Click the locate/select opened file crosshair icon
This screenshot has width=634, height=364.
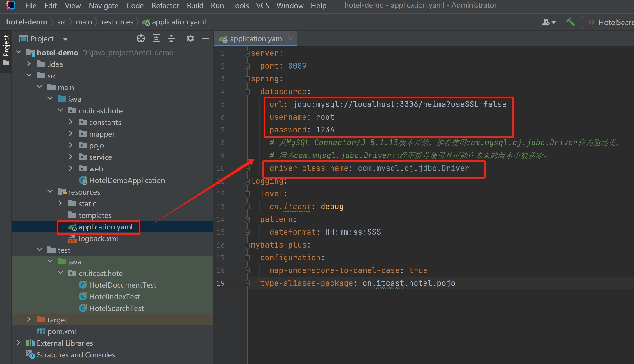(141, 38)
